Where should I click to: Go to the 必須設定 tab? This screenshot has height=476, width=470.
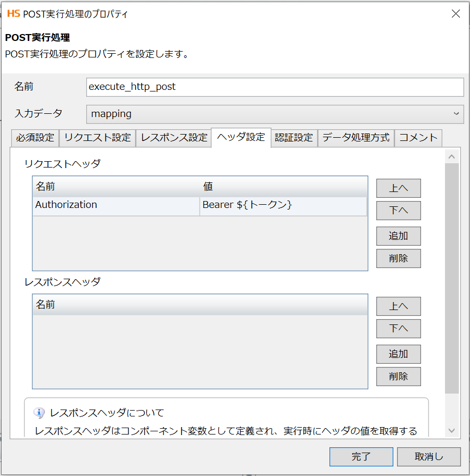(x=35, y=138)
